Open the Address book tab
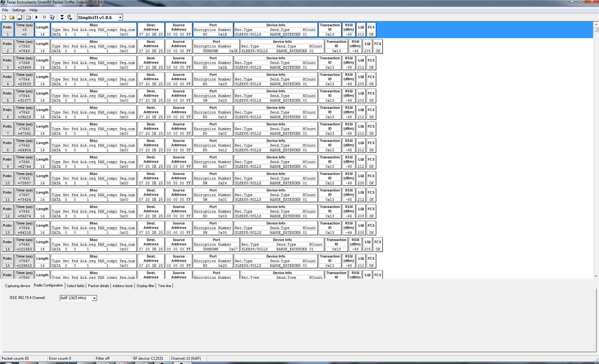The image size is (599, 364). [123, 286]
